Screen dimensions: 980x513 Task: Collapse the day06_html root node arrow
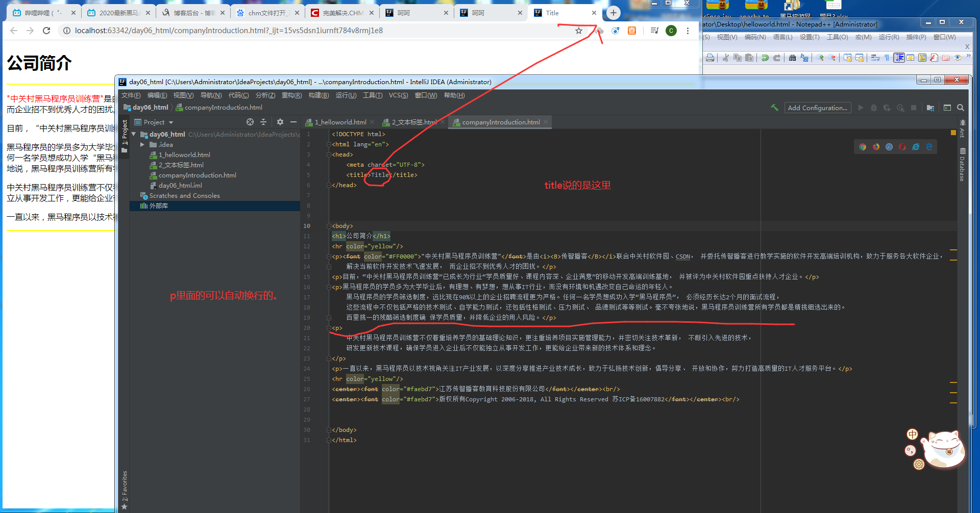coord(134,134)
